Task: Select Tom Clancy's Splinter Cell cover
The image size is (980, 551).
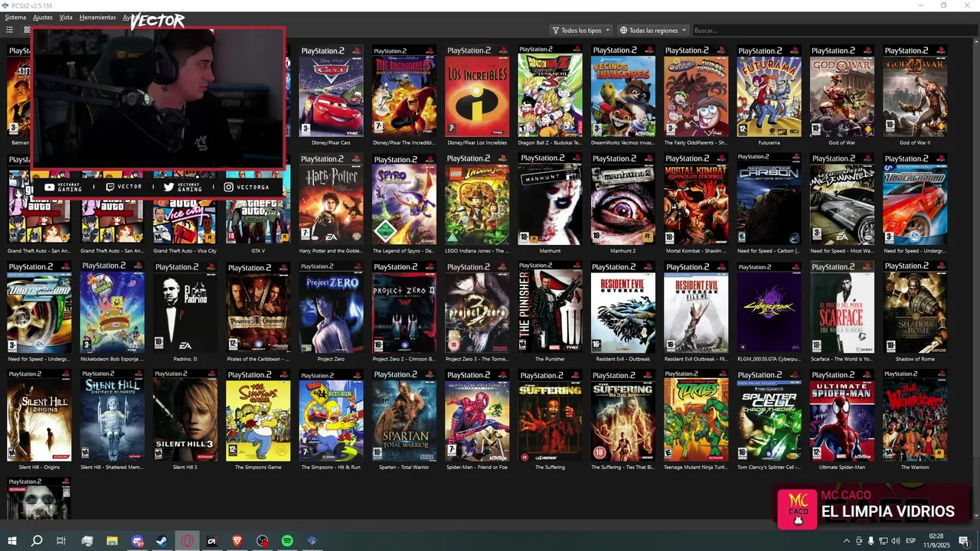Action: (x=769, y=416)
